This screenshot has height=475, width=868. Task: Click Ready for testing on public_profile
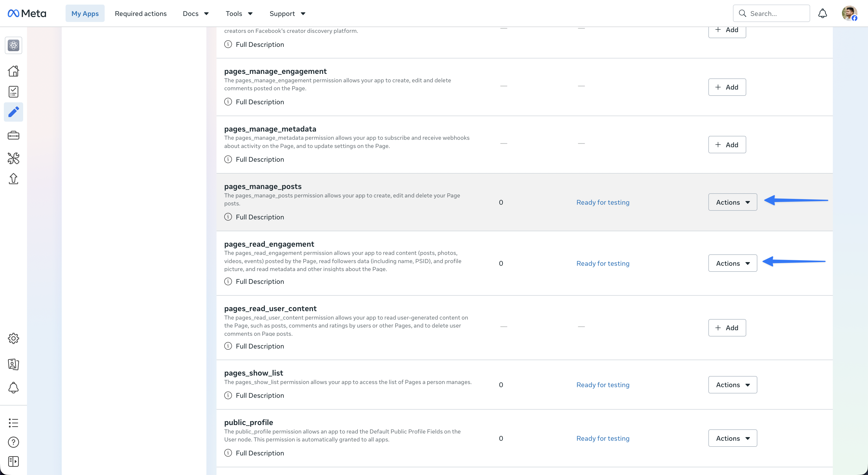click(x=603, y=438)
